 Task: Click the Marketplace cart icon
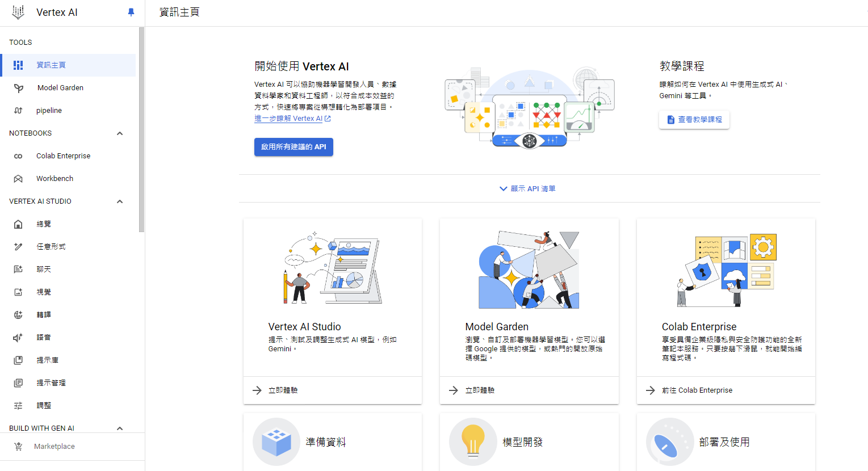(18, 447)
